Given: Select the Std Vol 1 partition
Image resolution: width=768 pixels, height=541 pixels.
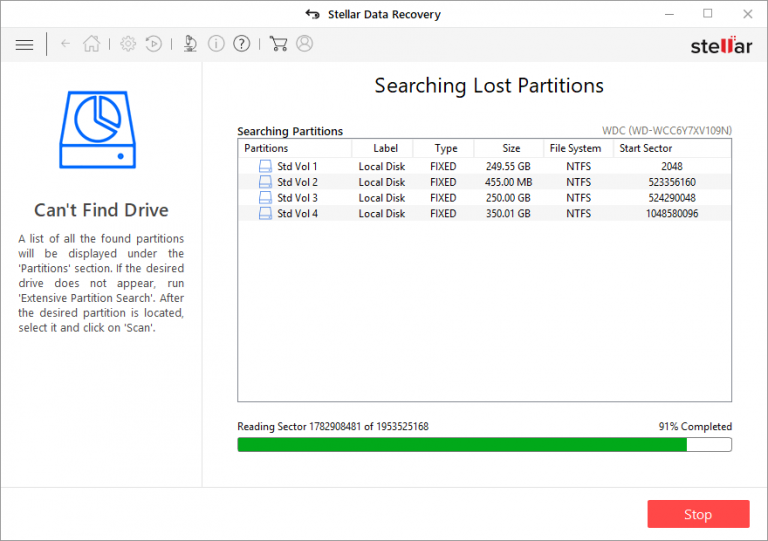Looking at the screenshot, I should (484, 166).
